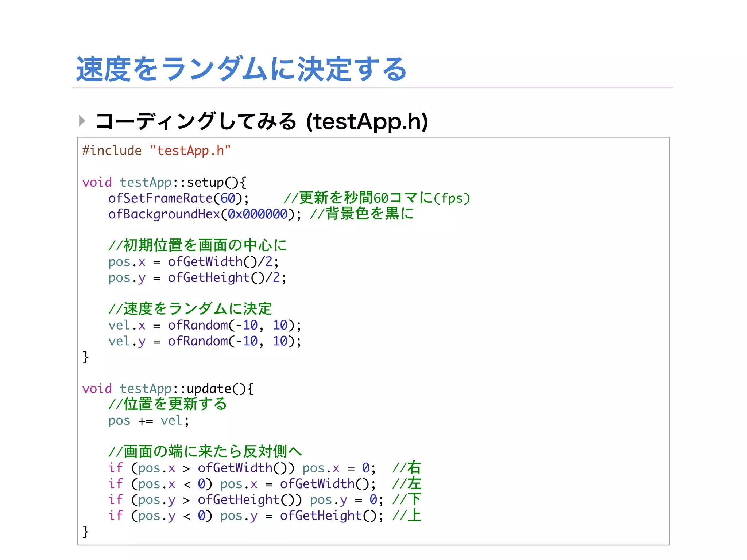Click the ofBackgroundHex(0x000000); statement
The height and width of the screenshot is (560, 747).
[x=205, y=214]
